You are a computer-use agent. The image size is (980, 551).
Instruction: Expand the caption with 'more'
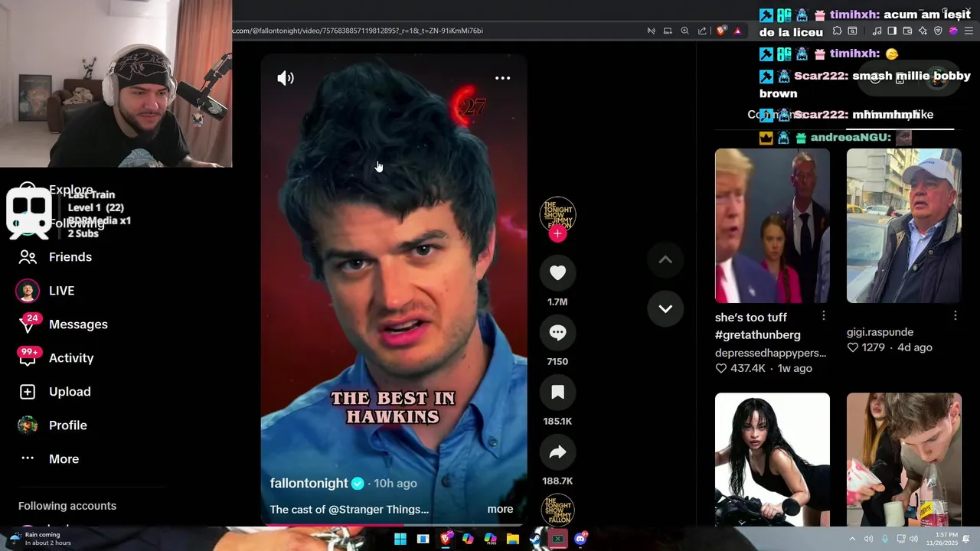point(500,509)
